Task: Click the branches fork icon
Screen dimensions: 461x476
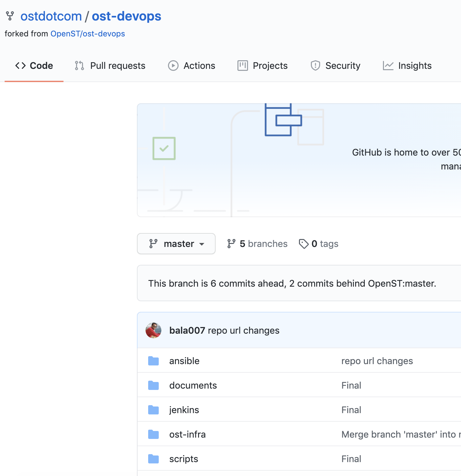Action: [231, 244]
